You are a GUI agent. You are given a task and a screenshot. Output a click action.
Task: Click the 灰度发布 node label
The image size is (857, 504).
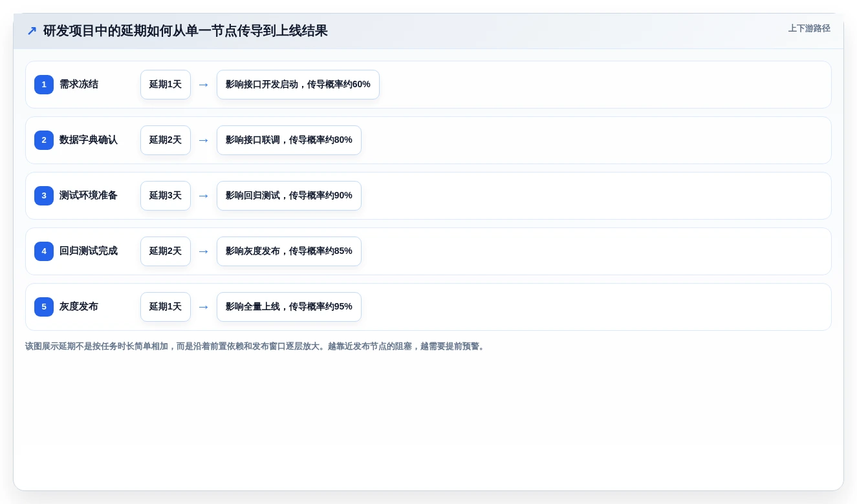click(x=79, y=307)
